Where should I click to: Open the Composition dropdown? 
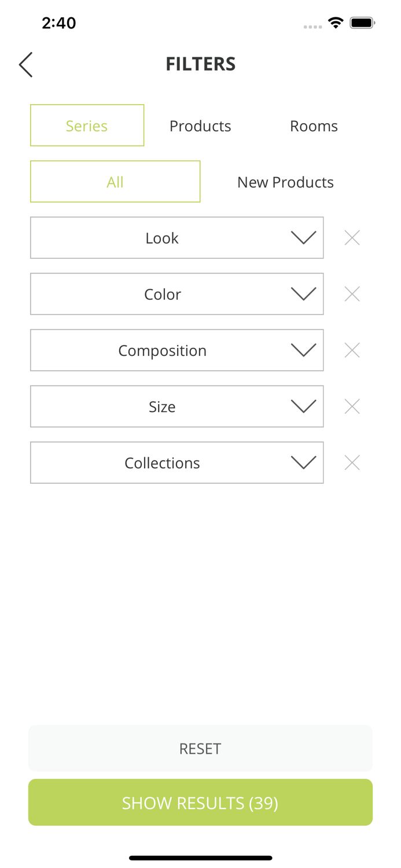pyautogui.click(x=176, y=350)
